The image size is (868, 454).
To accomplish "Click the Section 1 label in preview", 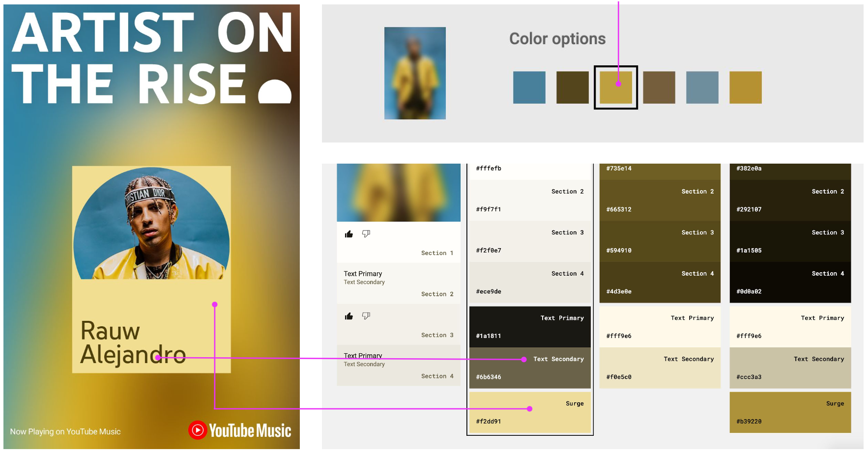I will tap(437, 253).
